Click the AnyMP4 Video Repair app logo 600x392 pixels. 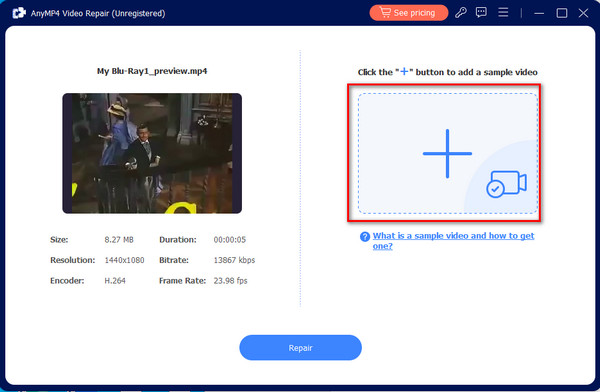tap(19, 13)
